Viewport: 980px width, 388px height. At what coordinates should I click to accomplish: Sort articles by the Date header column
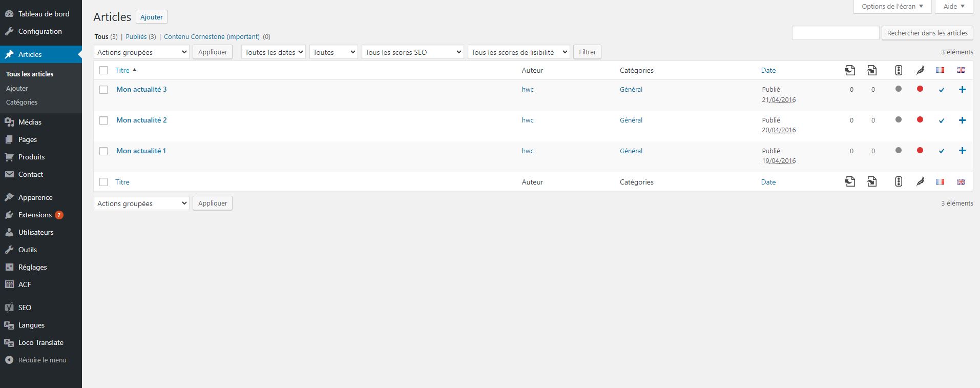click(768, 70)
